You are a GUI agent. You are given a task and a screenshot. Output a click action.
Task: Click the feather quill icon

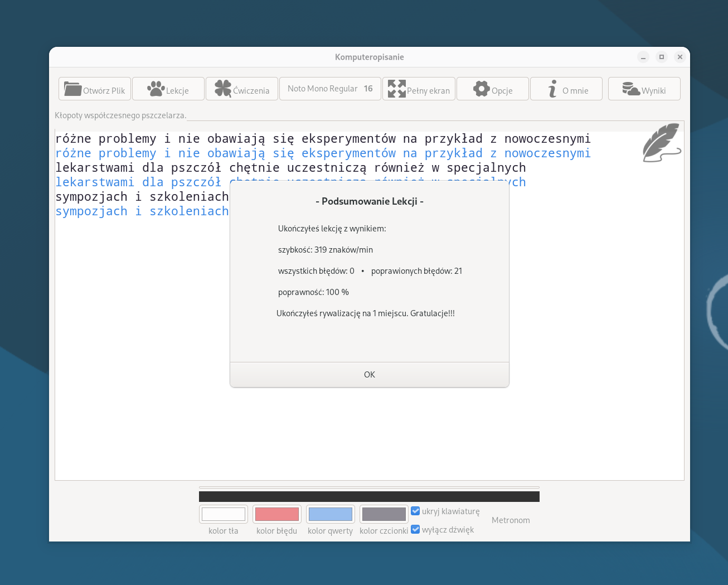click(x=662, y=143)
